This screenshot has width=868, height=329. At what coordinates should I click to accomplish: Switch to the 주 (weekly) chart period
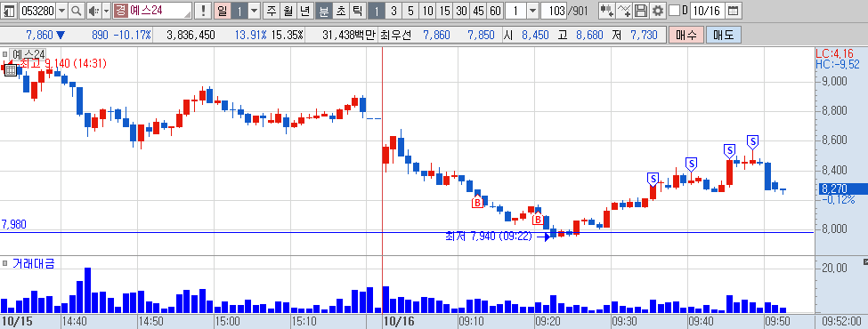tap(271, 10)
